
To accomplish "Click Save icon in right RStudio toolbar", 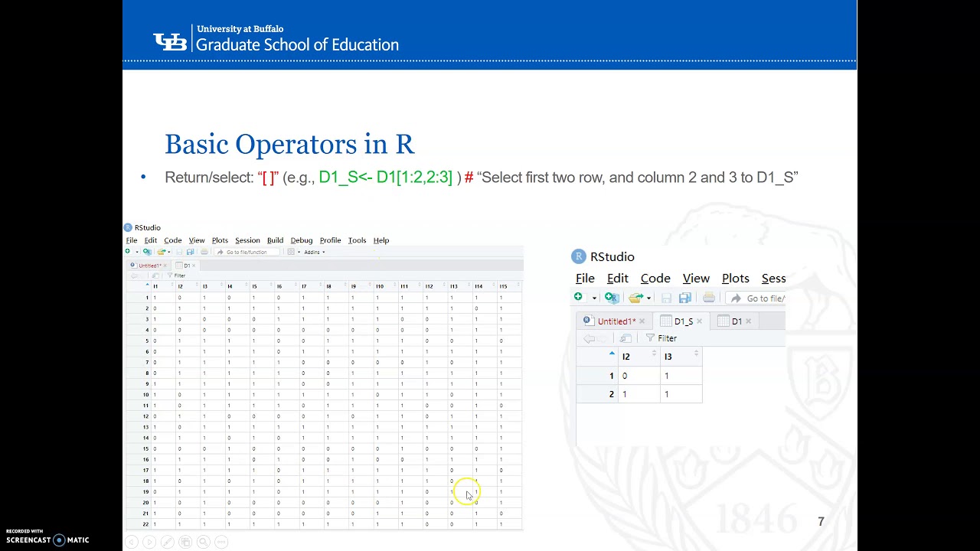I will [666, 298].
